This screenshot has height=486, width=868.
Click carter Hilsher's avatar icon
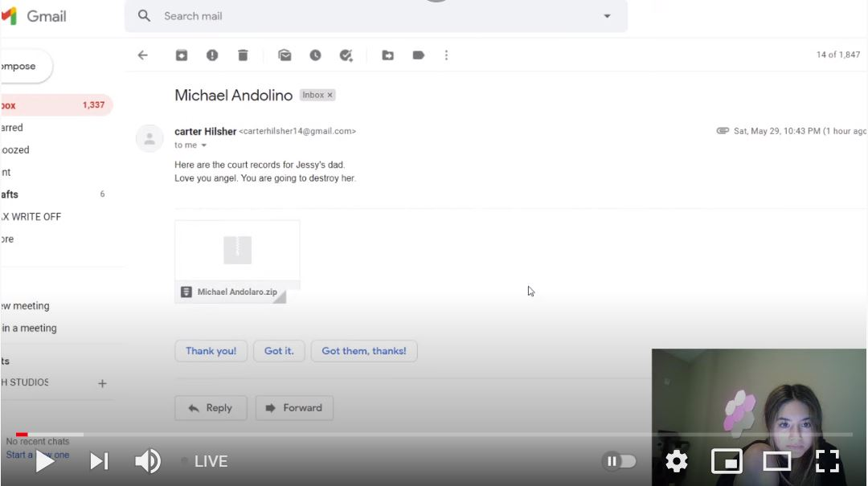tap(149, 138)
